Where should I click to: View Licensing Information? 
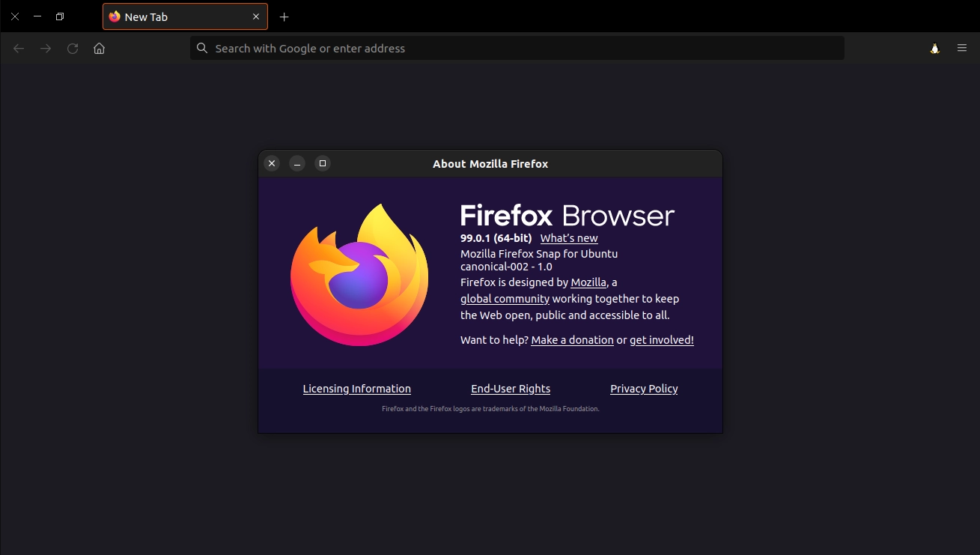(x=357, y=389)
